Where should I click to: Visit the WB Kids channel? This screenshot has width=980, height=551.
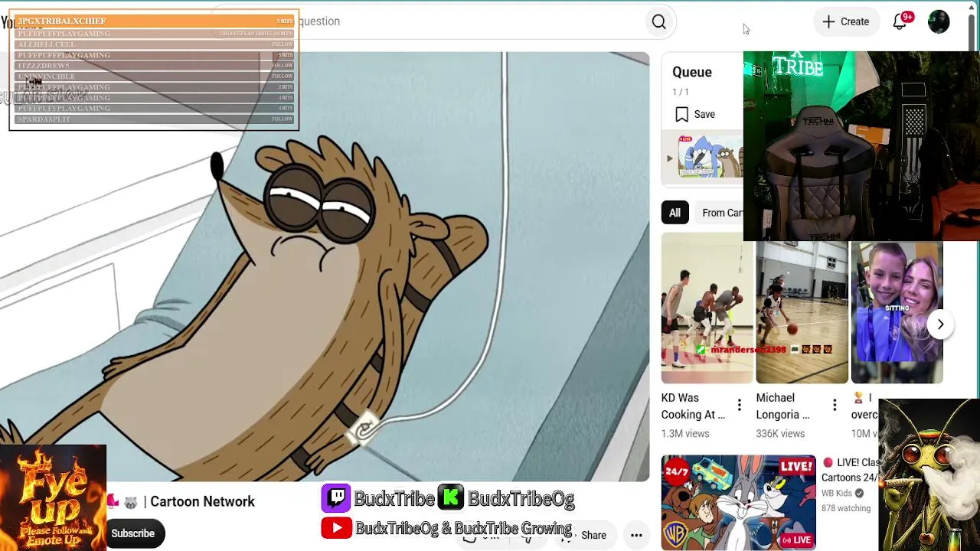[x=837, y=494]
